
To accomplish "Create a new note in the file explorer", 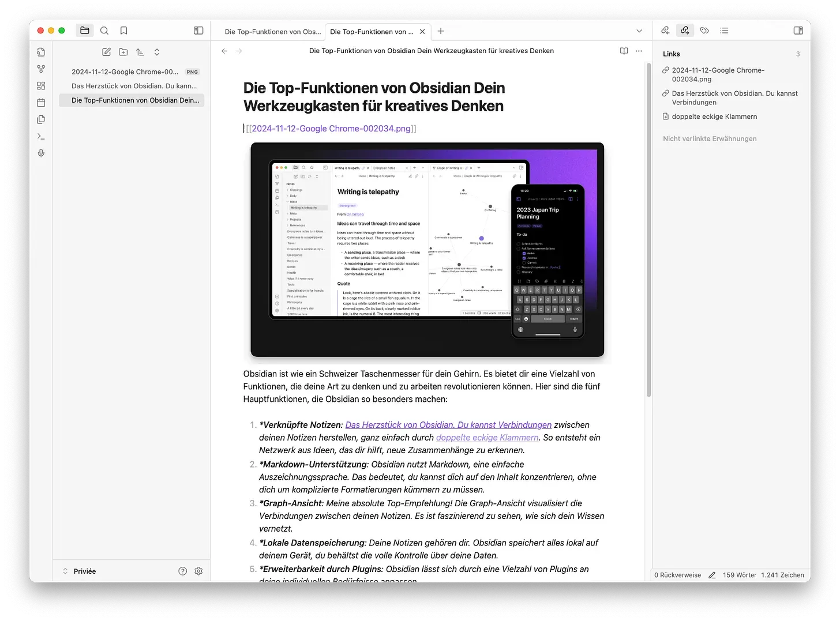I will (x=106, y=52).
